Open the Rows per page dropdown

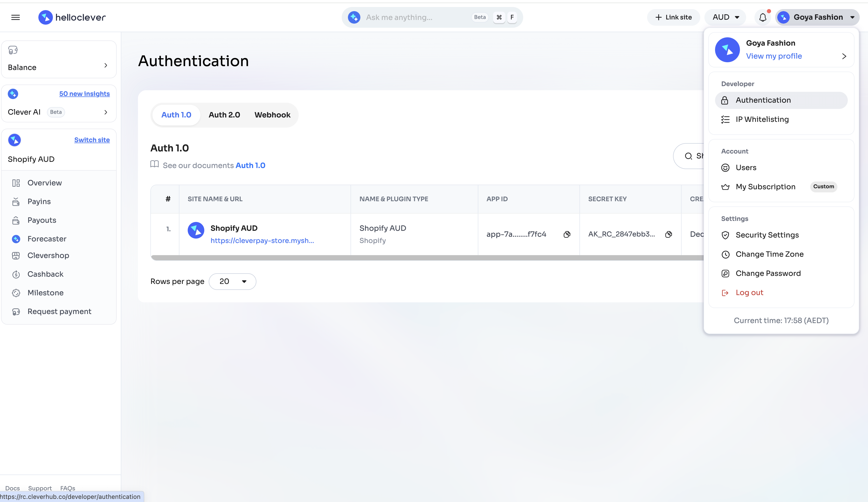pyautogui.click(x=233, y=282)
